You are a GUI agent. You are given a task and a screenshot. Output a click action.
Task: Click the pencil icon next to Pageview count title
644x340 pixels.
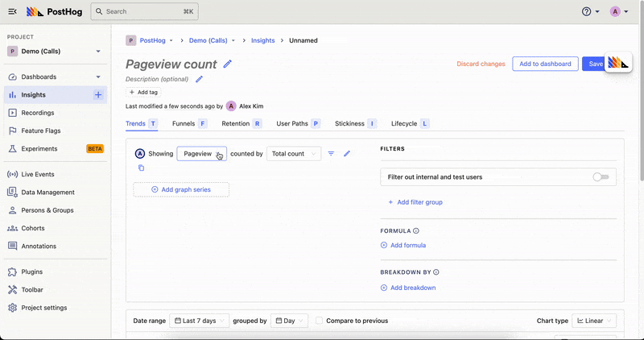point(228,64)
